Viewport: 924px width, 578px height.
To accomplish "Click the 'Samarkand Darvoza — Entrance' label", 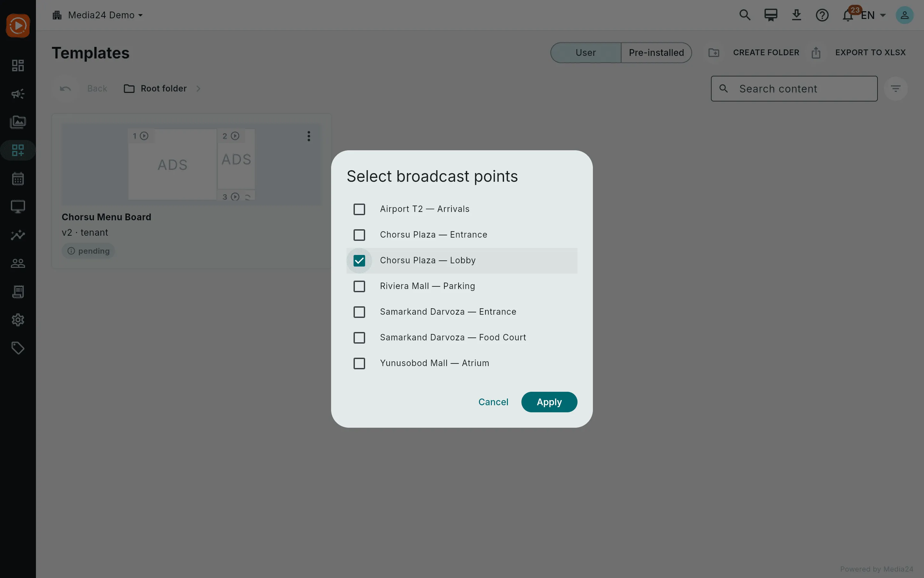I will pyautogui.click(x=448, y=312).
